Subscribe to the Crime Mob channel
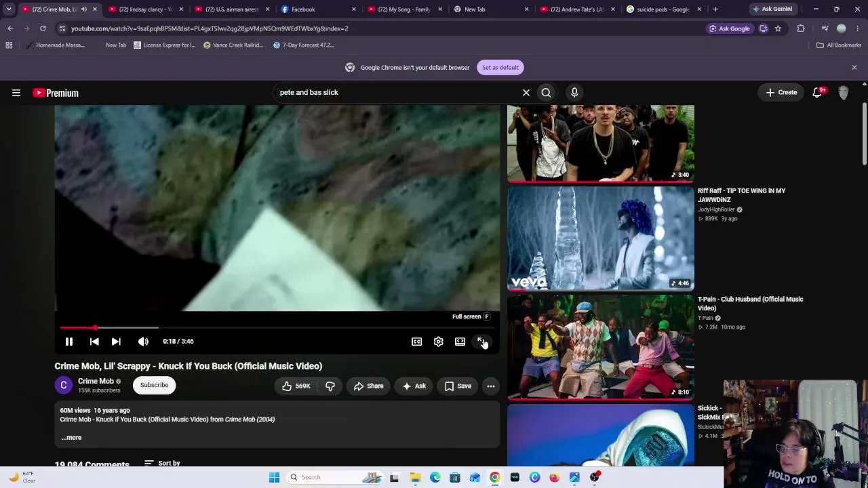 point(154,385)
